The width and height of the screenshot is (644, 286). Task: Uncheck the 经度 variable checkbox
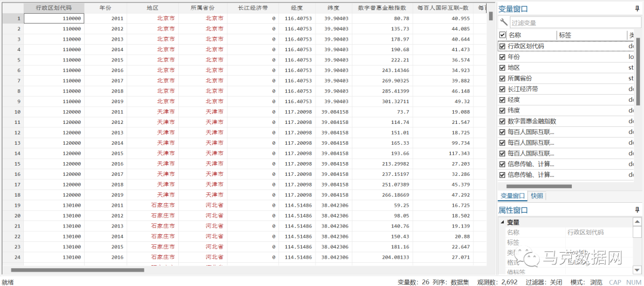[x=502, y=100]
